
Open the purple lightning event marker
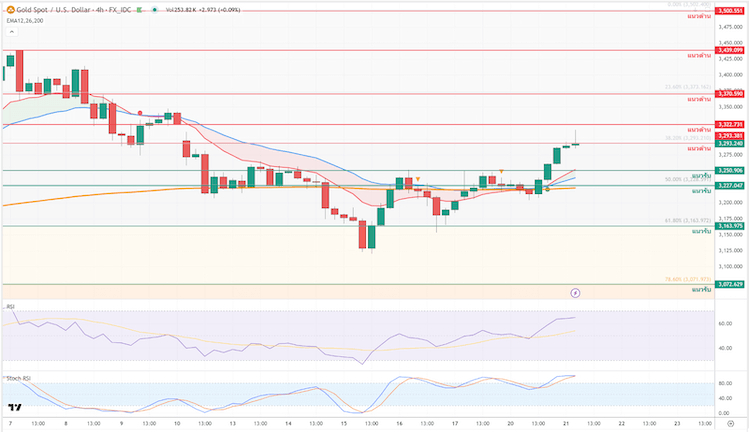[575, 292]
